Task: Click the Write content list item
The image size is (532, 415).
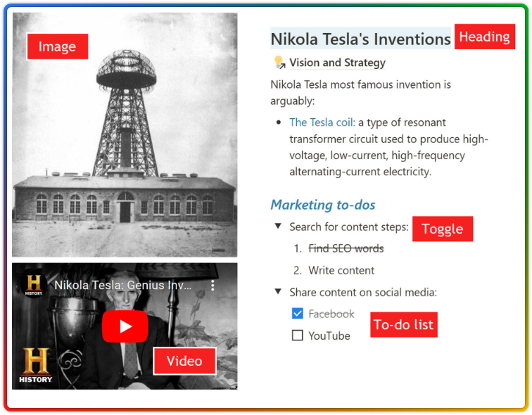Action: [341, 270]
